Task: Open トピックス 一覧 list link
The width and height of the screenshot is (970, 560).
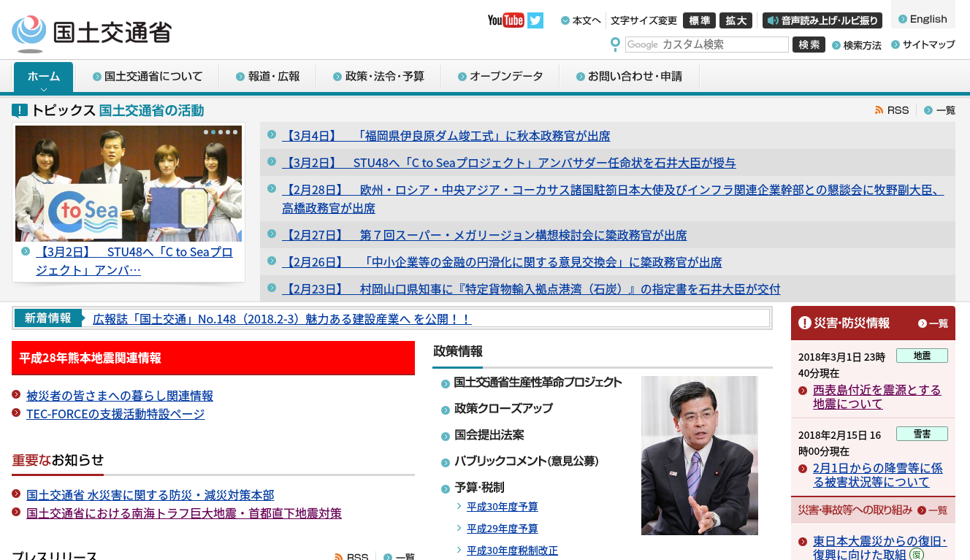Action: pos(939,110)
